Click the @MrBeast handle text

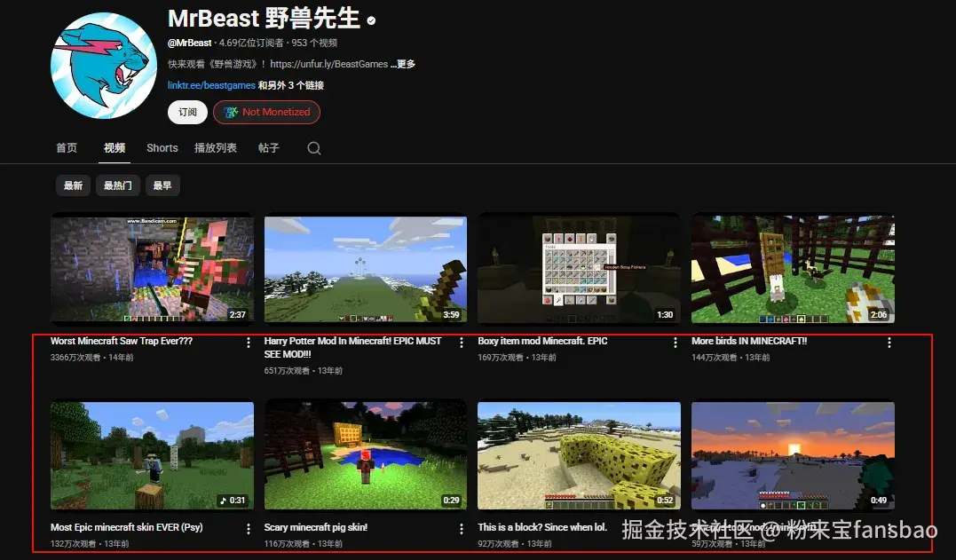coord(190,43)
